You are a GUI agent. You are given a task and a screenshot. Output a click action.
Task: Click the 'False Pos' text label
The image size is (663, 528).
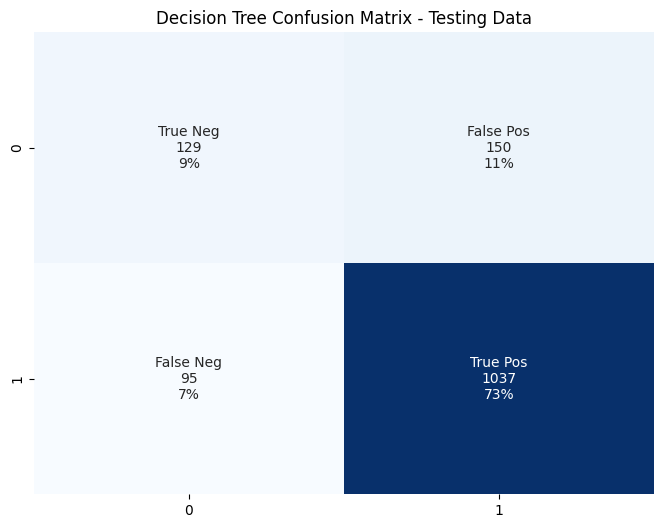tap(498, 131)
